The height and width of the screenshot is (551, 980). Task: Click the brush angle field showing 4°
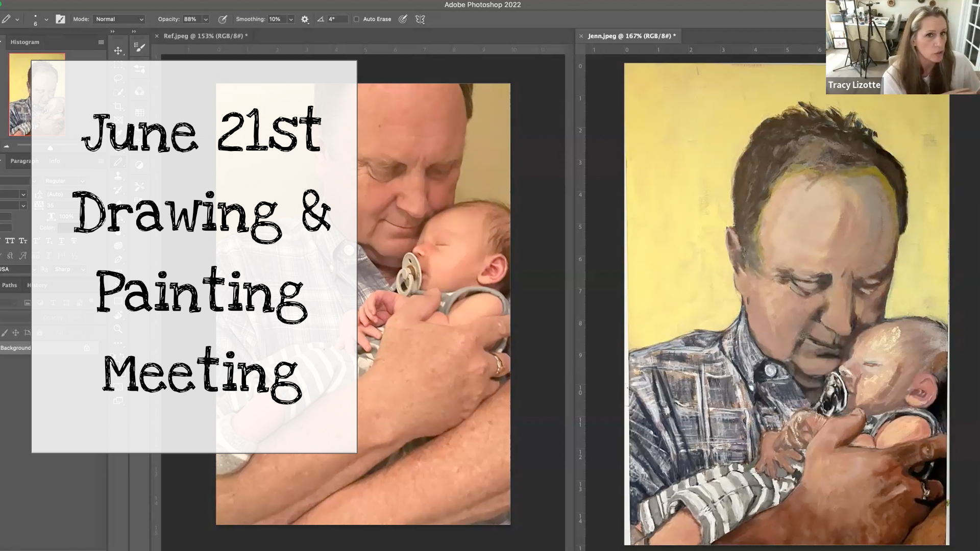[337, 19]
